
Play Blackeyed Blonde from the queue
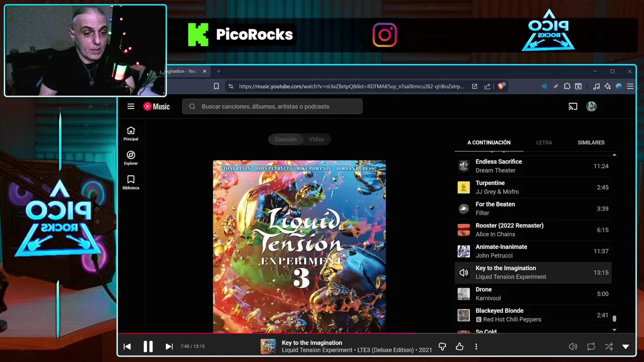(x=533, y=315)
